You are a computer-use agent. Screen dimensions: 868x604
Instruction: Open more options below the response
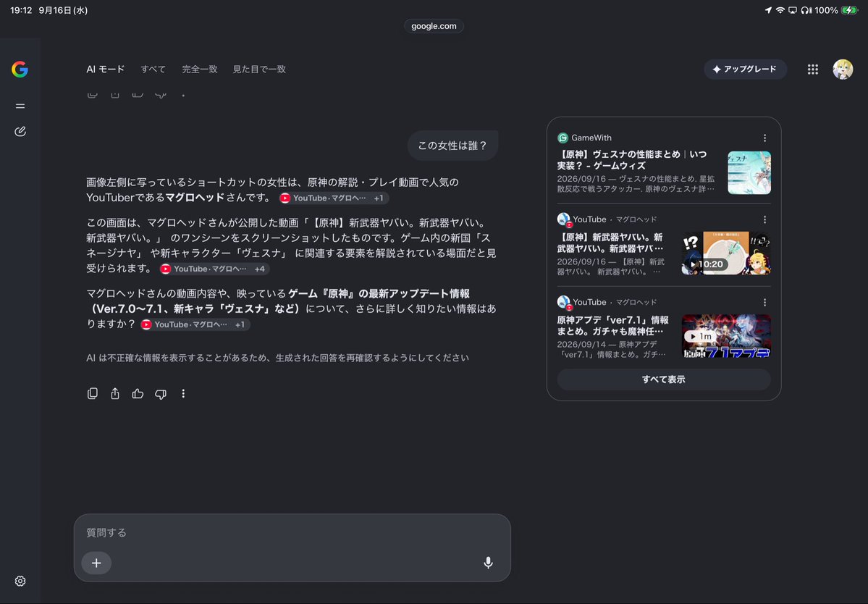(183, 393)
